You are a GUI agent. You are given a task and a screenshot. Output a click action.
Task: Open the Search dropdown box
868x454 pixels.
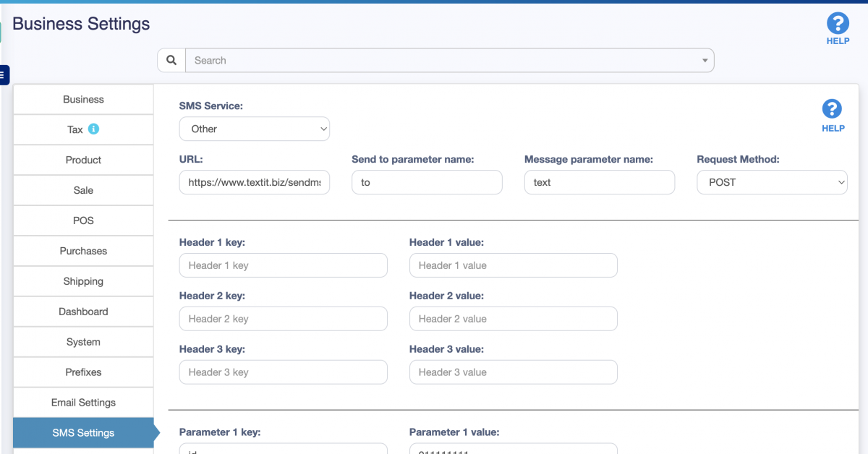point(450,61)
